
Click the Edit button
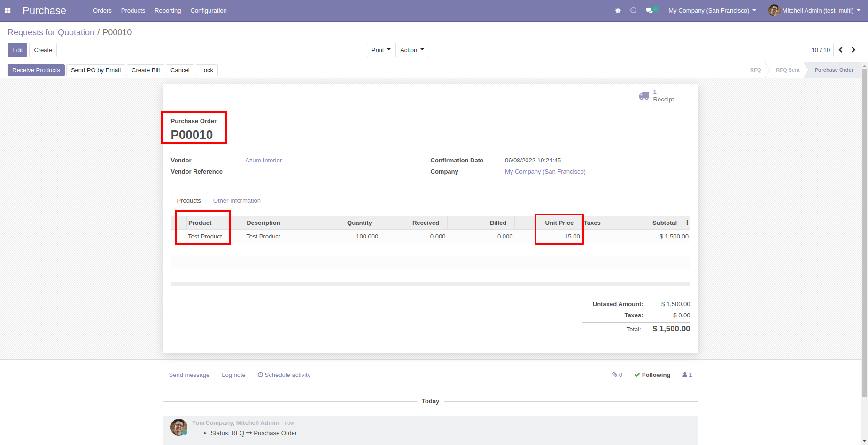coord(17,50)
